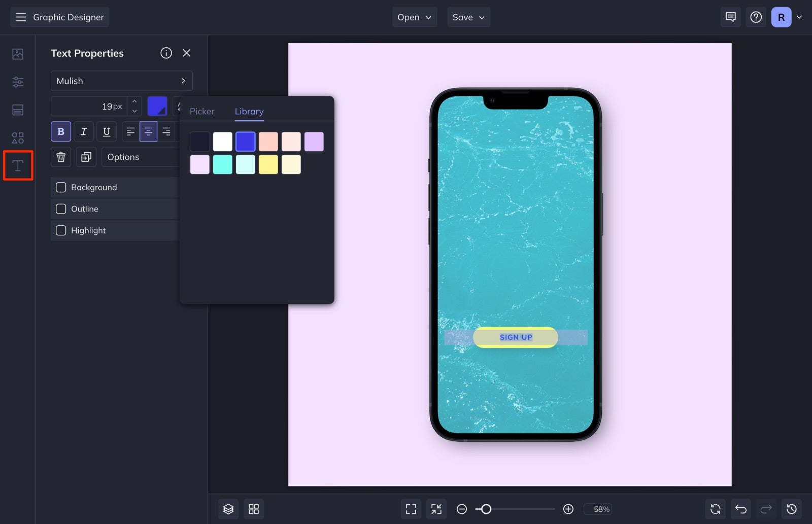
Task: Open the Adjustments panel icon
Action: pyautogui.click(x=18, y=82)
